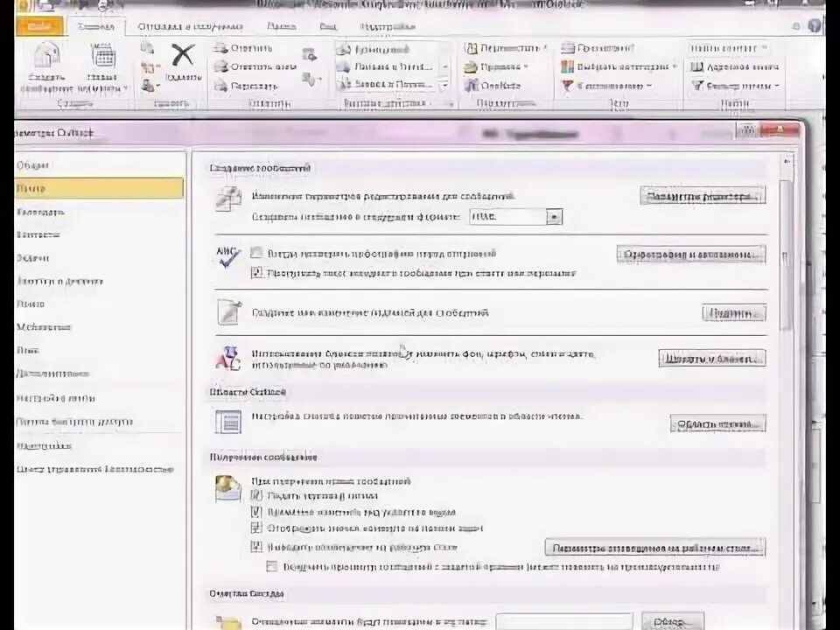Click the Нежелательные junk icon
Viewport: 840px width, 630px height.
click(148, 86)
